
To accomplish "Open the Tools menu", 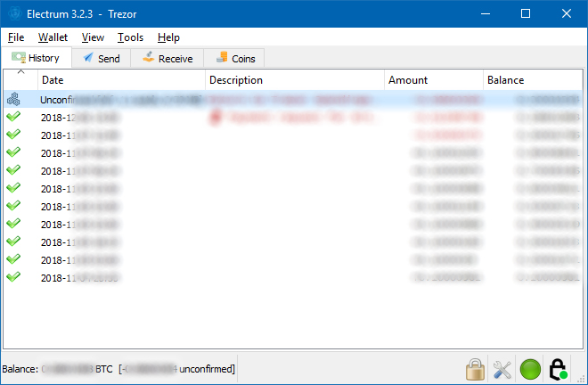I will tap(130, 37).
